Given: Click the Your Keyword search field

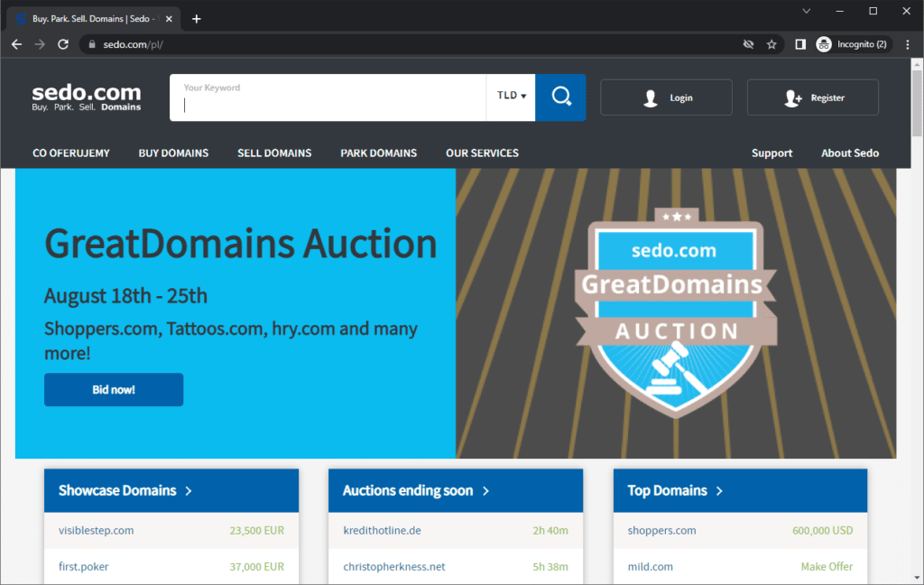Looking at the screenshot, I should 325,96.
